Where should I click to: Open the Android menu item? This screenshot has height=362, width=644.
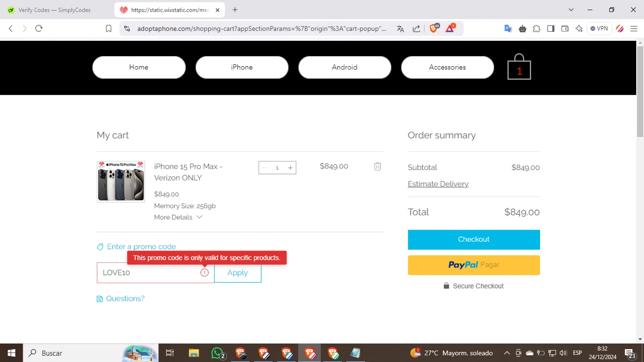pos(344,67)
